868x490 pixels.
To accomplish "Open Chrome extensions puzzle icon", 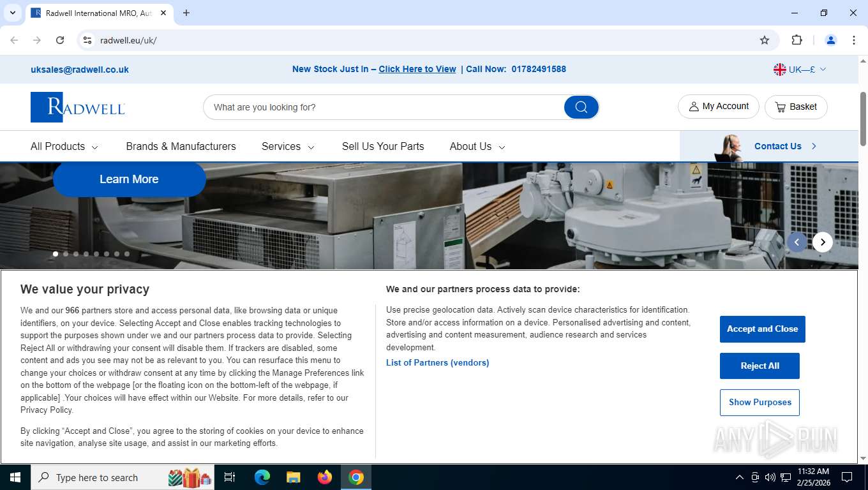I will click(x=797, y=40).
